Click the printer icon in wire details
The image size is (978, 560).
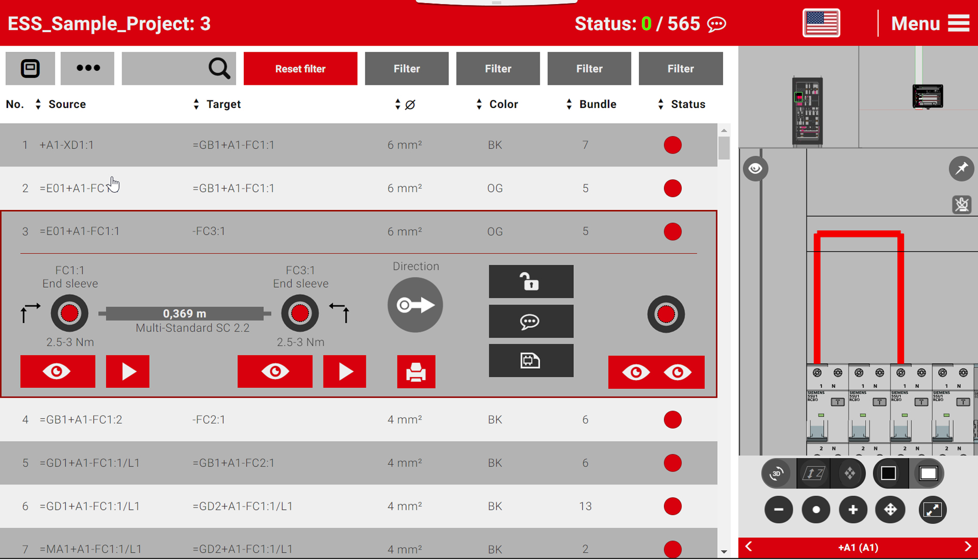point(416,372)
